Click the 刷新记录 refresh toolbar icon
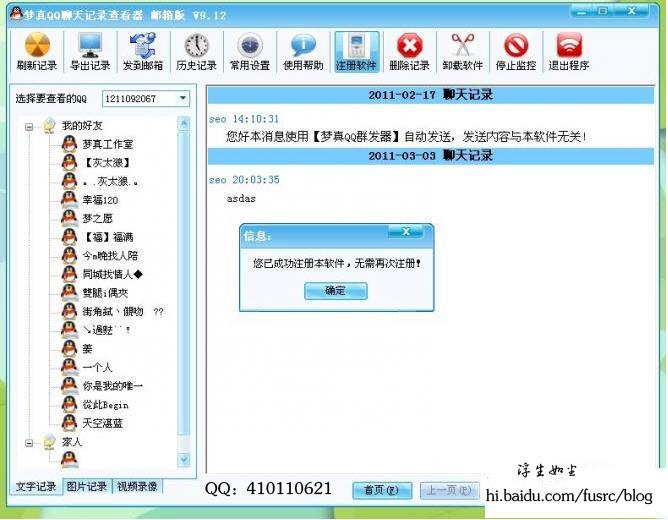 [x=37, y=52]
